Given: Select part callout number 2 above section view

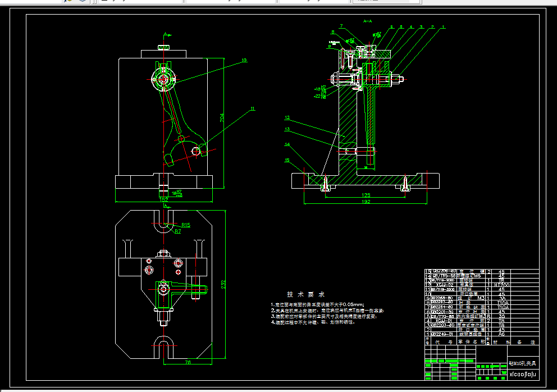Looking at the screenshot, I should click(432, 26).
